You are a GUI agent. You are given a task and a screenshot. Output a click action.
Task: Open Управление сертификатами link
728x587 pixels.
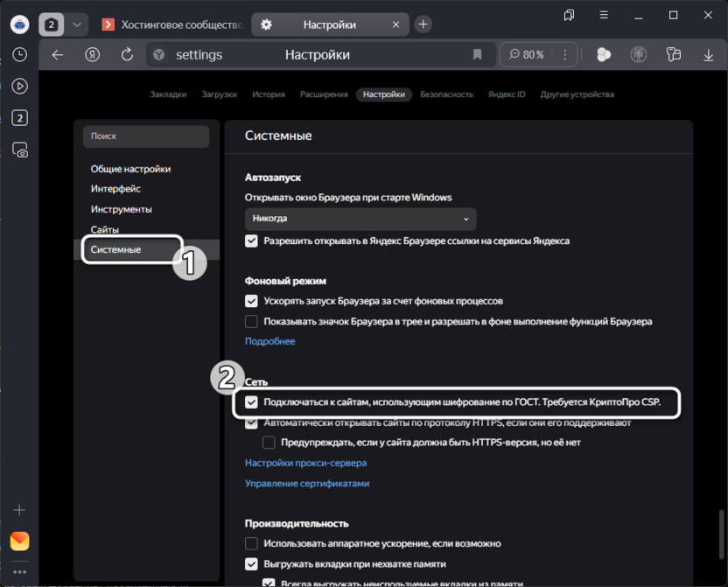pos(307,483)
